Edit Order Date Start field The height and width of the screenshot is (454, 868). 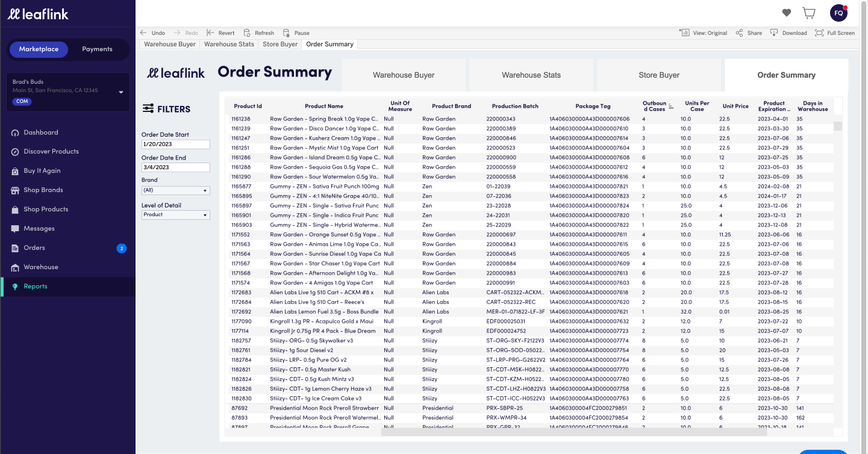tap(176, 145)
